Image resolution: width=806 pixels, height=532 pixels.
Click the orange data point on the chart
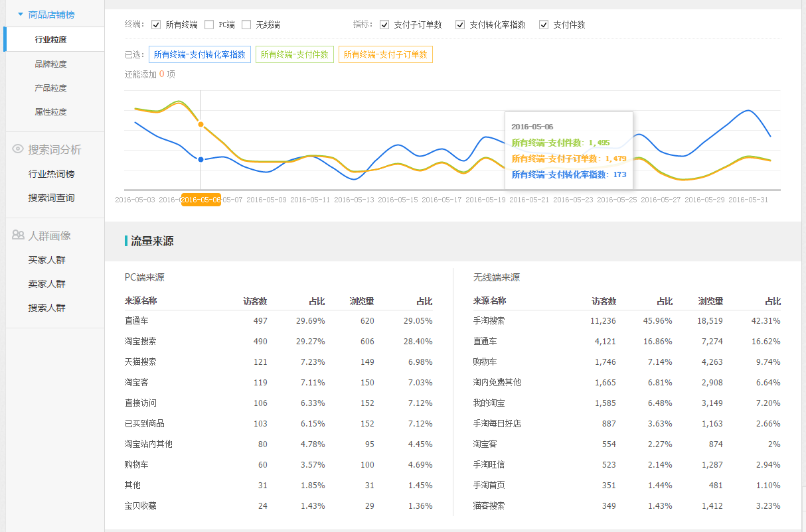(201, 125)
